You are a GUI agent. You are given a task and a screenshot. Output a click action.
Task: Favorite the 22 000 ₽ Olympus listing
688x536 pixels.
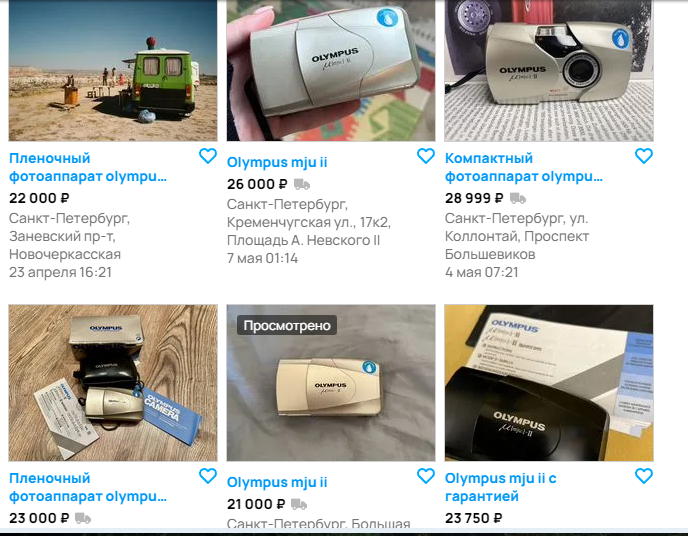208,156
